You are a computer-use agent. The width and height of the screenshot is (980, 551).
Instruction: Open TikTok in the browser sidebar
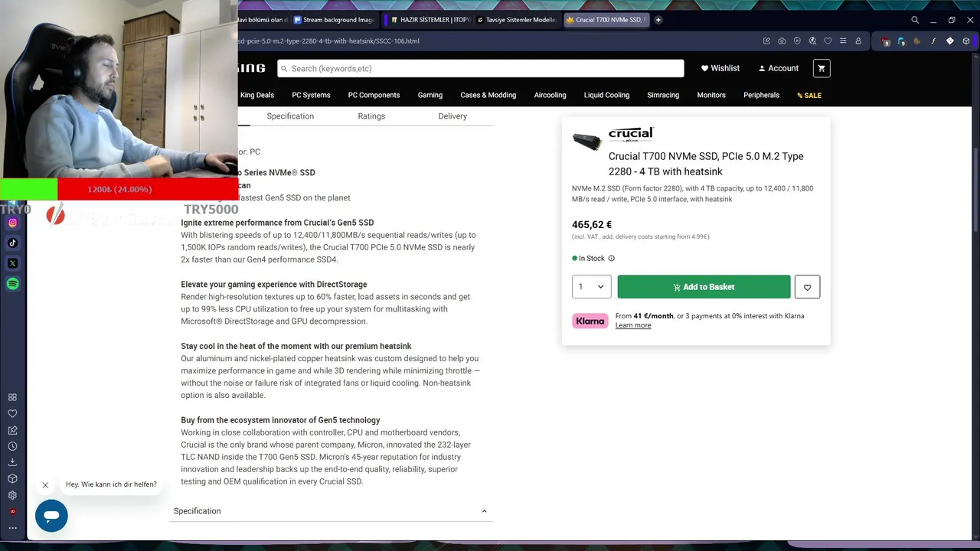12,243
